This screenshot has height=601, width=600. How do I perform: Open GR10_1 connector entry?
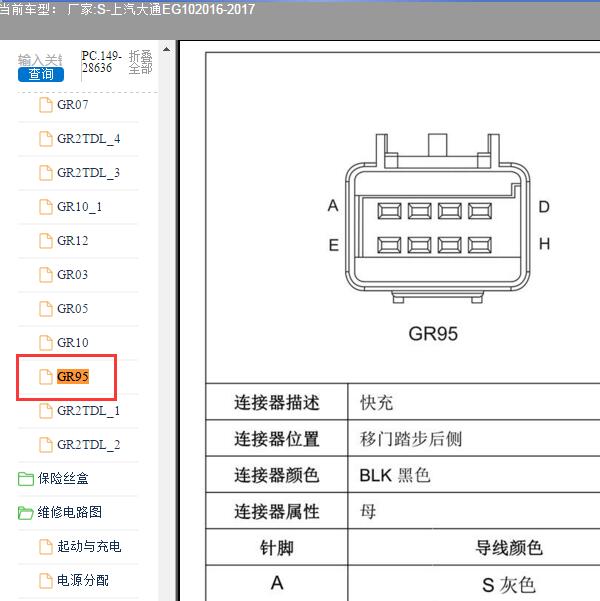click(x=80, y=207)
